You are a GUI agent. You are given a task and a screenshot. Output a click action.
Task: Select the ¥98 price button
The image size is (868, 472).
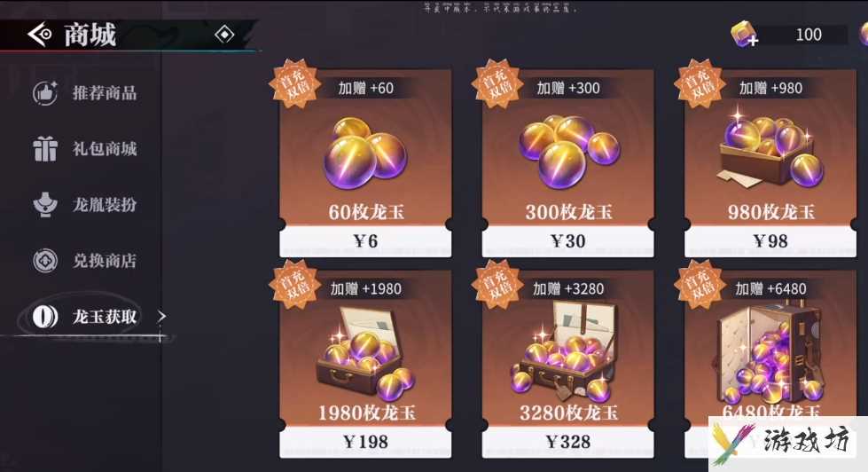pyautogui.click(x=770, y=241)
